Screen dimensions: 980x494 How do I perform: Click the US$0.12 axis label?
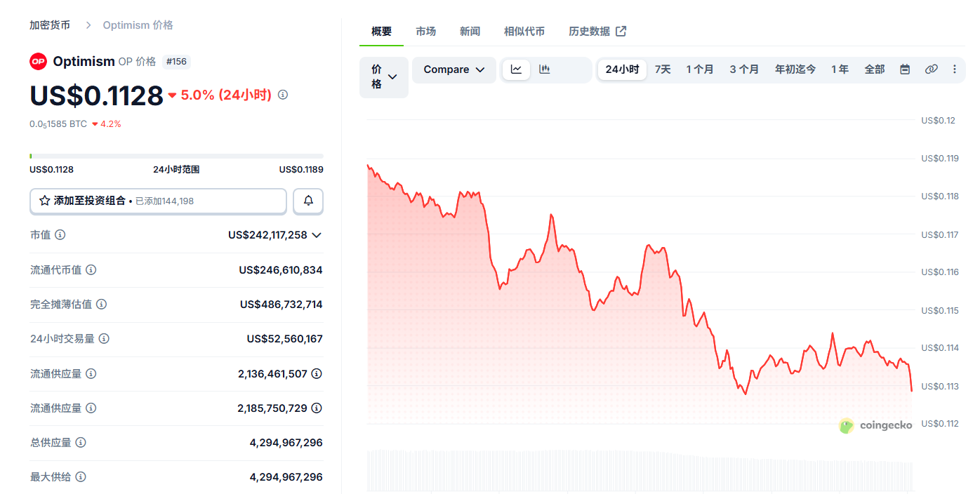tap(939, 121)
